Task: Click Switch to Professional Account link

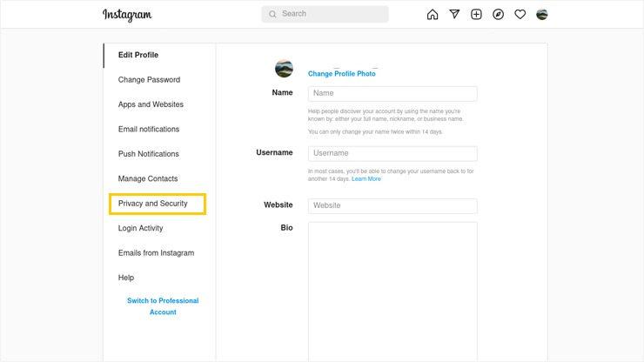Action: [x=163, y=306]
